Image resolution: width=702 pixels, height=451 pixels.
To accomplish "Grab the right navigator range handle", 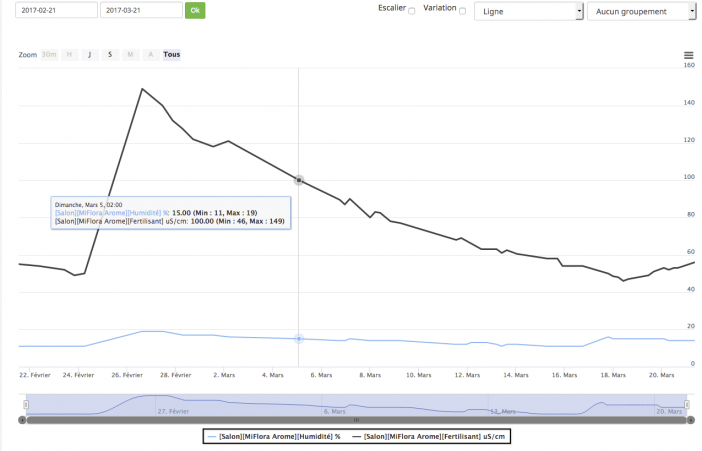I will pos(687,405).
